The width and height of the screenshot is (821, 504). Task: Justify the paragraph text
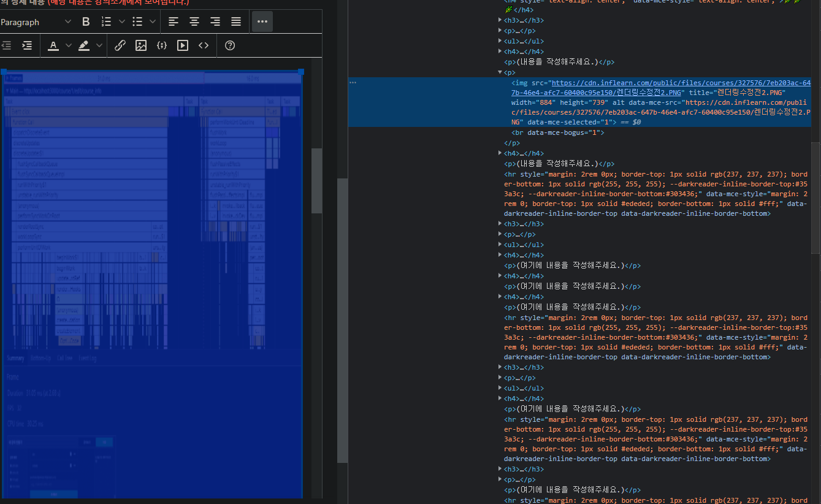[236, 22]
